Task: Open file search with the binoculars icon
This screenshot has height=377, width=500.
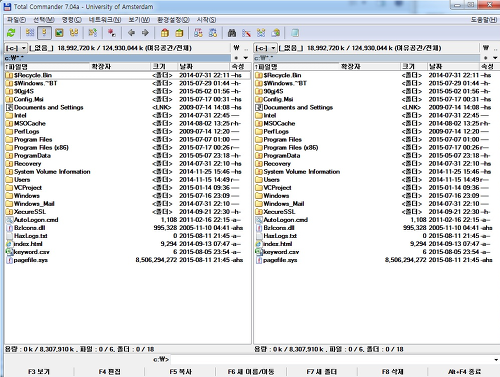Action: coord(232,33)
